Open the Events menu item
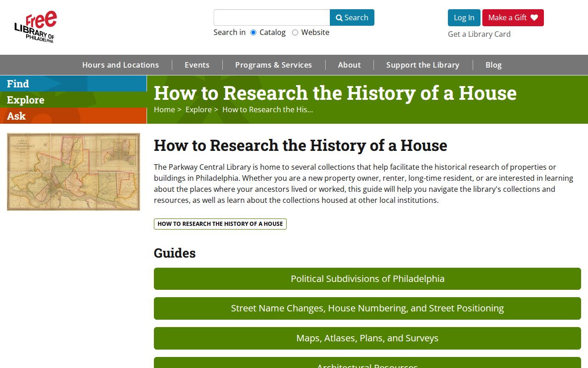588x368 pixels. click(197, 65)
